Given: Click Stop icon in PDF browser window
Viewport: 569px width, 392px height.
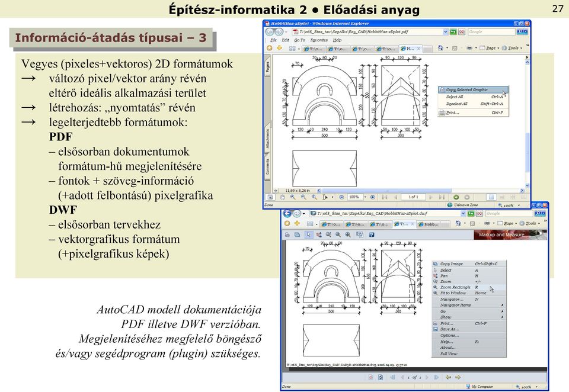Looking at the screenshot, I should coord(461,32).
